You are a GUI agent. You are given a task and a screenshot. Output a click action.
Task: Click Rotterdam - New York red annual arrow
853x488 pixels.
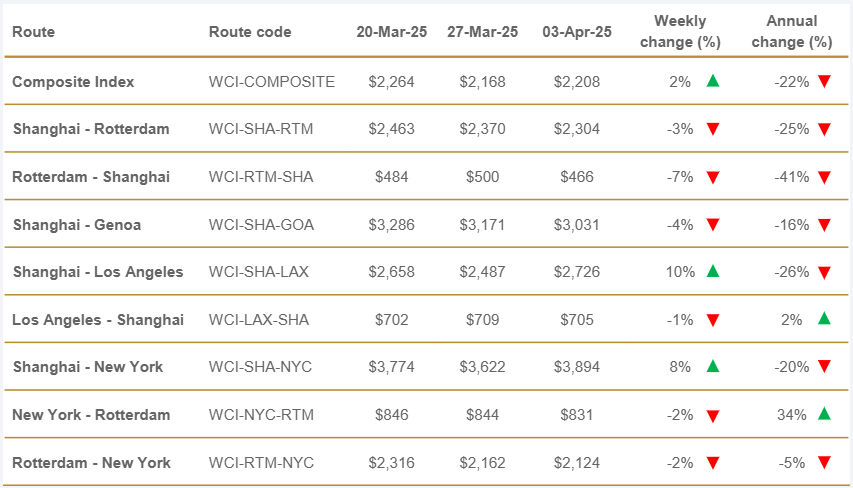point(824,462)
